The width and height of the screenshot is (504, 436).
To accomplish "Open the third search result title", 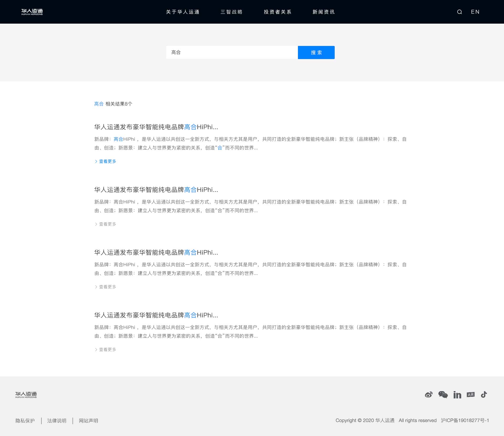I will (156, 253).
